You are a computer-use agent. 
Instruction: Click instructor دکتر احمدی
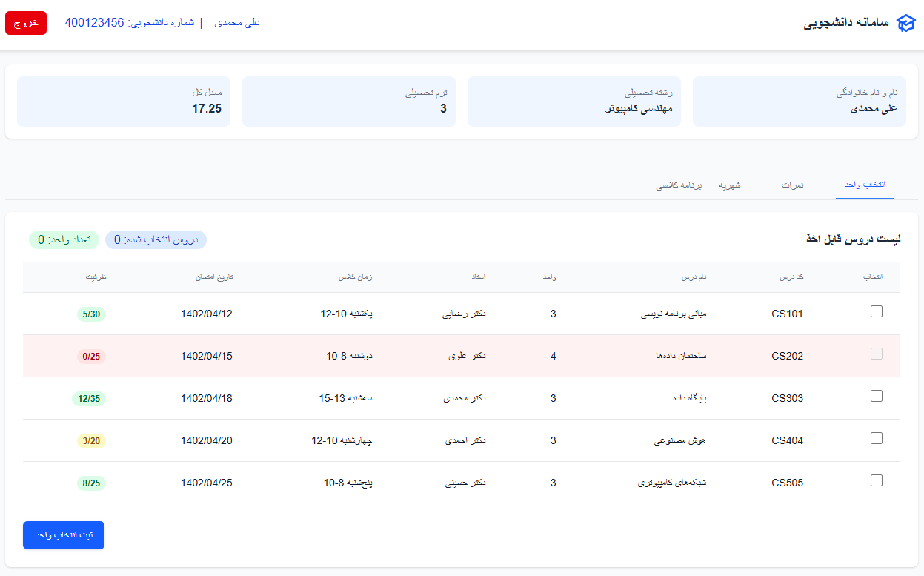pos(465,440)
